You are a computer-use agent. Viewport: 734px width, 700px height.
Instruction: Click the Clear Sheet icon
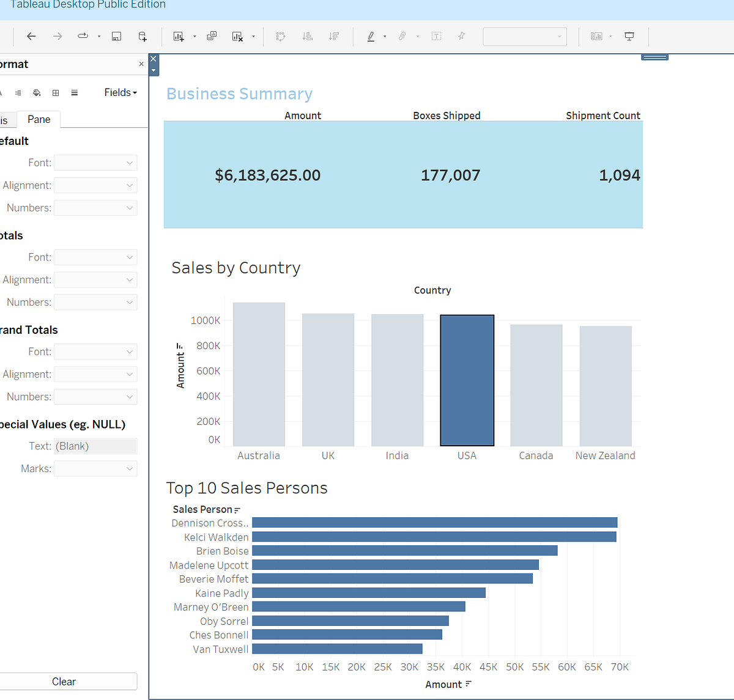pyautogui.click(x=238, y=37)
